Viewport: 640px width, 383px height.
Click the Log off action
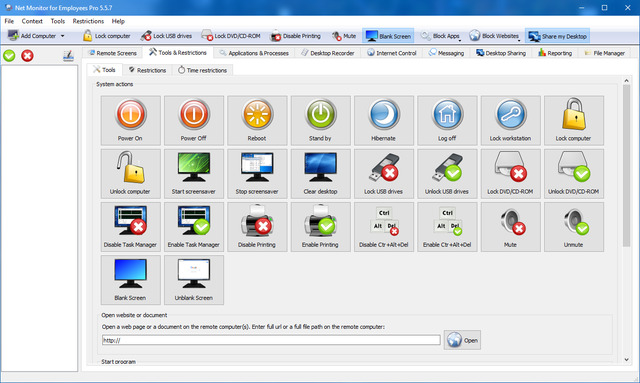tap(447, 120)
